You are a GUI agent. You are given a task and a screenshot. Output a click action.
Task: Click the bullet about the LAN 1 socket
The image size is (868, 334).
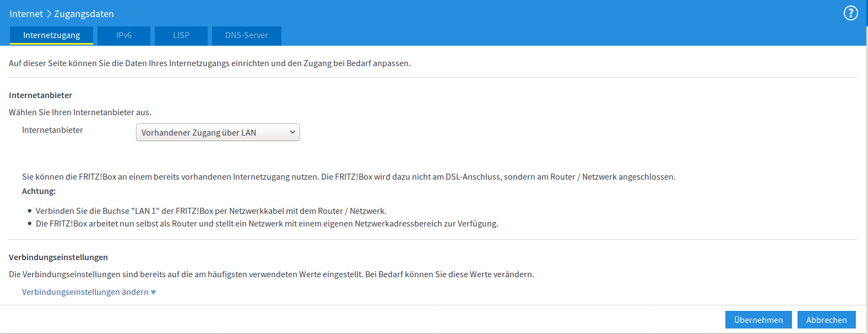coord(211,211)
